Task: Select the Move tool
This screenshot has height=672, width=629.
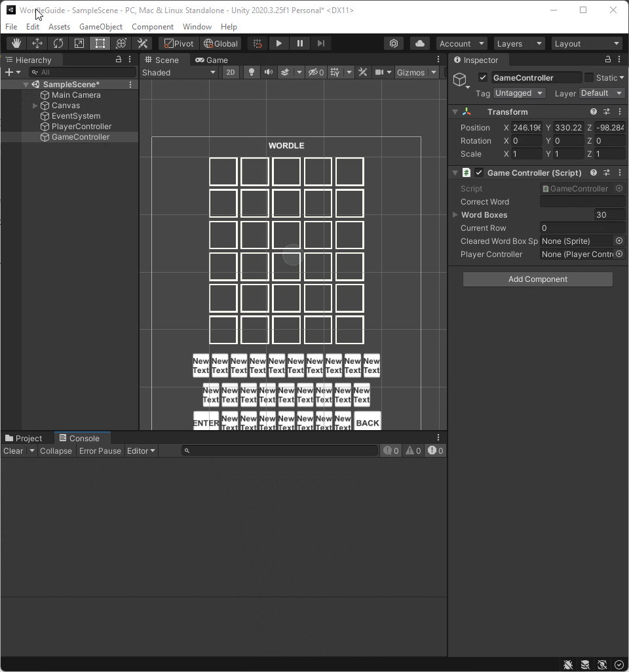Action: coord(37,43)
